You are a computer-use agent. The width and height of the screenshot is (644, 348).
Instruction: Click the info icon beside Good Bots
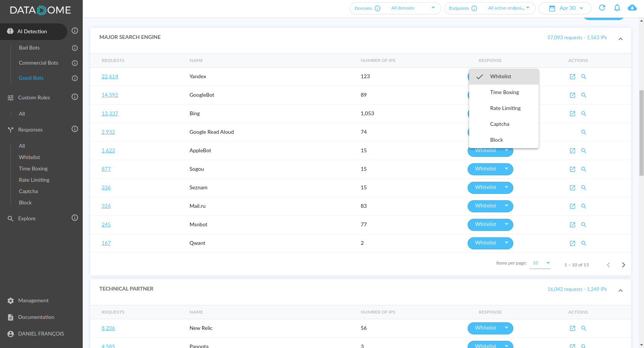pyautogui.click(x=75, y=78)
